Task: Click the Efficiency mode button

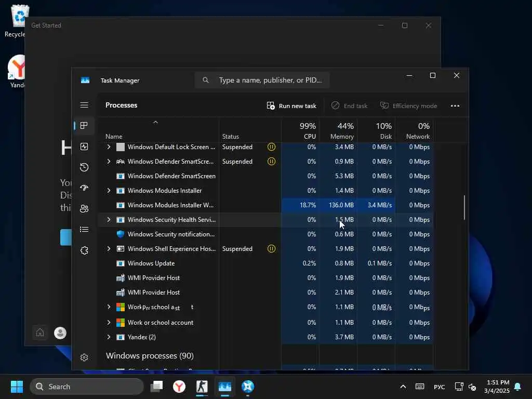Action: [x=408, y=106]
